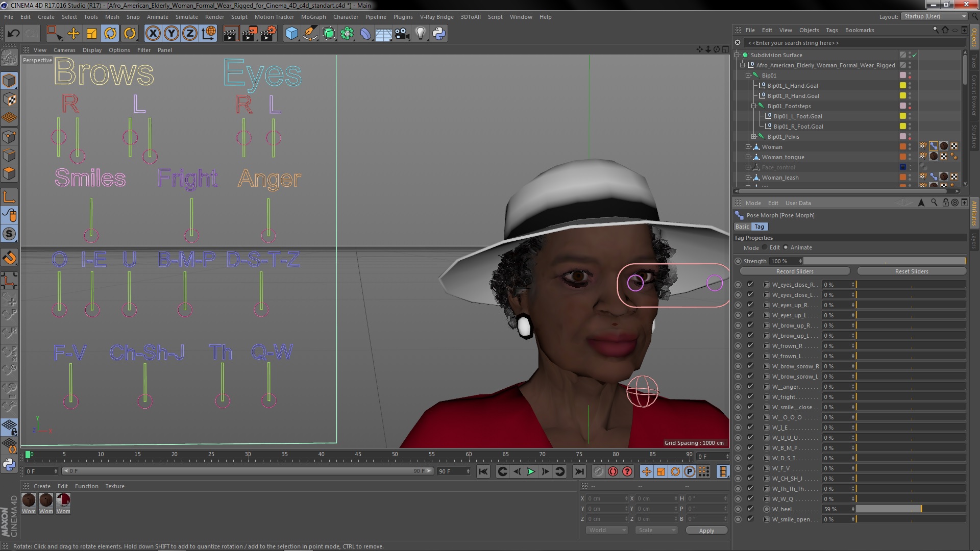
Task: Open the Layout Startup dropdown
Action: tap(935, 16)
